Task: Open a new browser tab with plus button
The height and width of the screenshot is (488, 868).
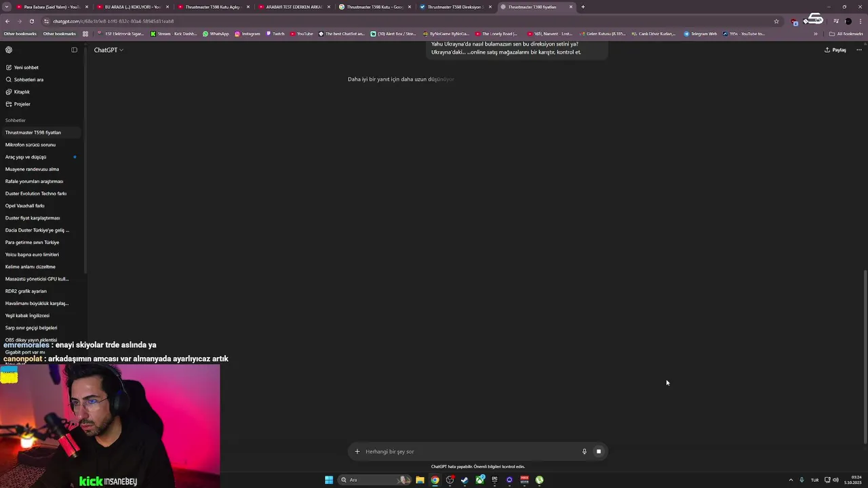Action: click(x=583, y=7)
